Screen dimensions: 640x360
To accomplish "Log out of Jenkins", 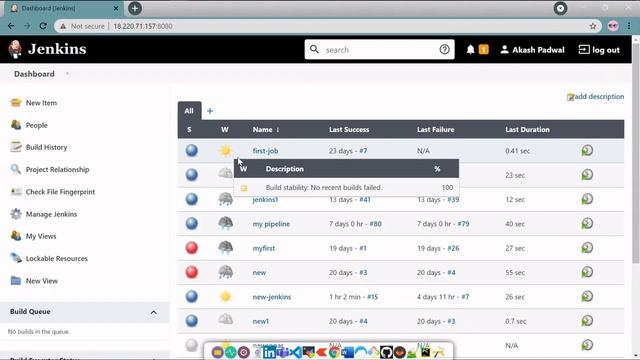I will point(599,49).
